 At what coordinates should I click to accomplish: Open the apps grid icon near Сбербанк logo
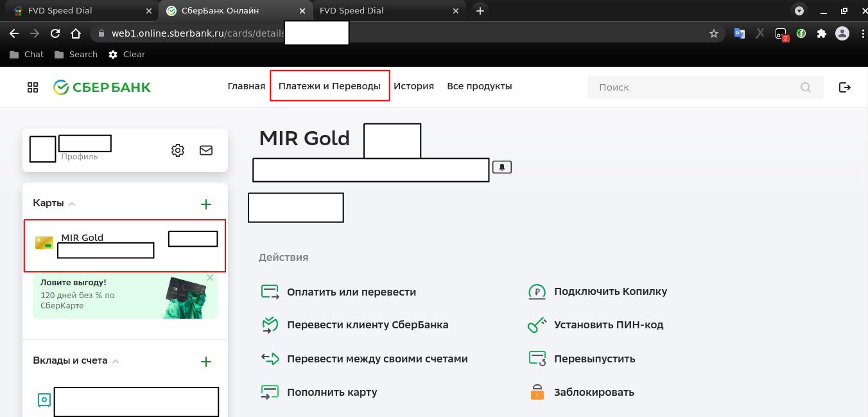[33, 87]
